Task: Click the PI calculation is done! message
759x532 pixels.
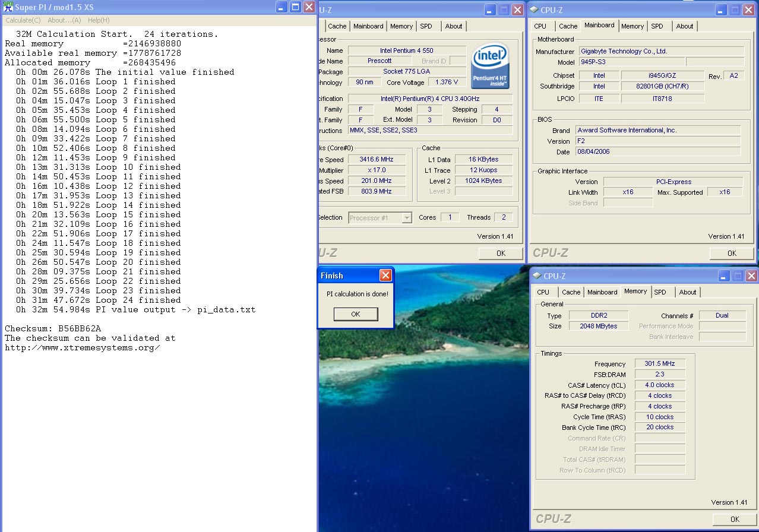Action: [357, 294]
